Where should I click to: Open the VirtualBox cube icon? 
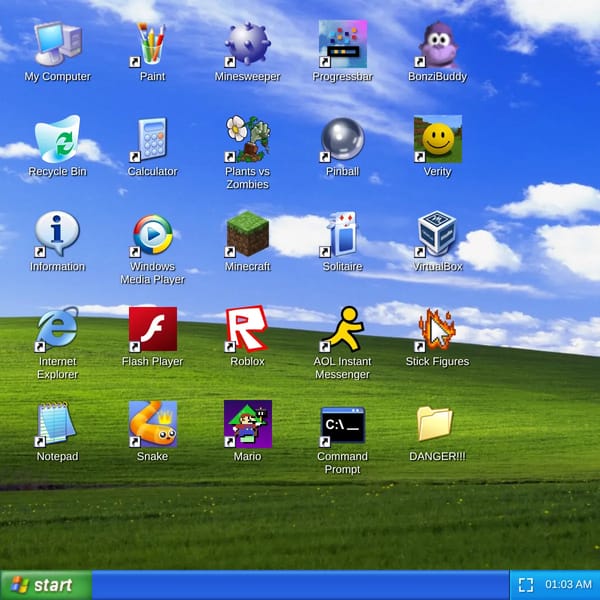pyautogui.click(x=437, y=234)
